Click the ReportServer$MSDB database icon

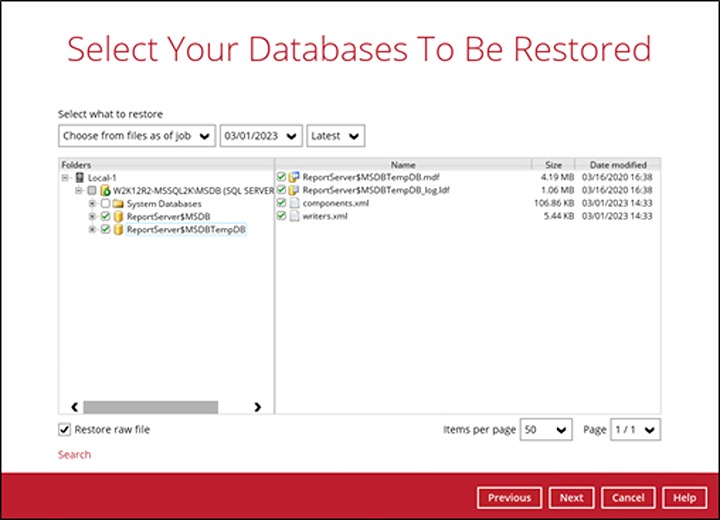118,216
